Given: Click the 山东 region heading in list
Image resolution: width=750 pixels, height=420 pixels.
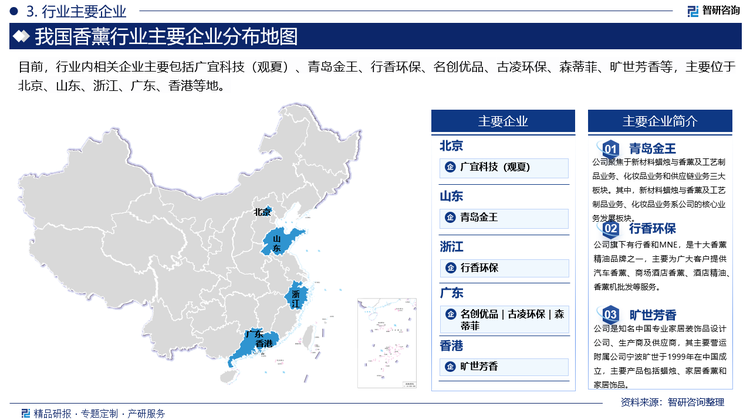Looking at the screenshot, I should coord(451,196).
